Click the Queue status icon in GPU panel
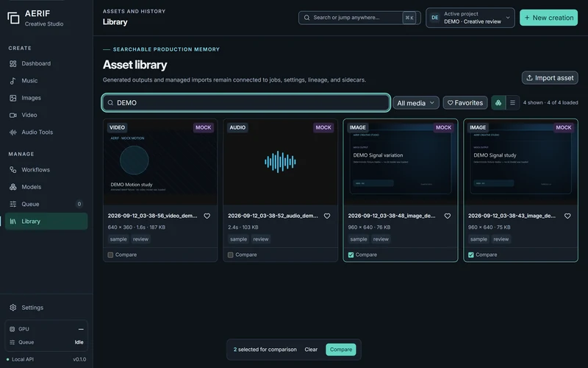The height and width of the screenshot is (368, 588). tap(12, 342)
